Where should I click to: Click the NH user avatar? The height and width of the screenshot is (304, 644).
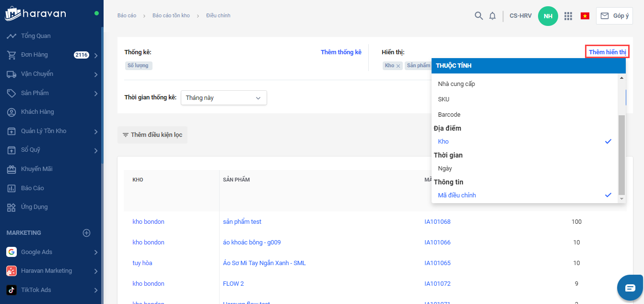click(x=548, y=16)
